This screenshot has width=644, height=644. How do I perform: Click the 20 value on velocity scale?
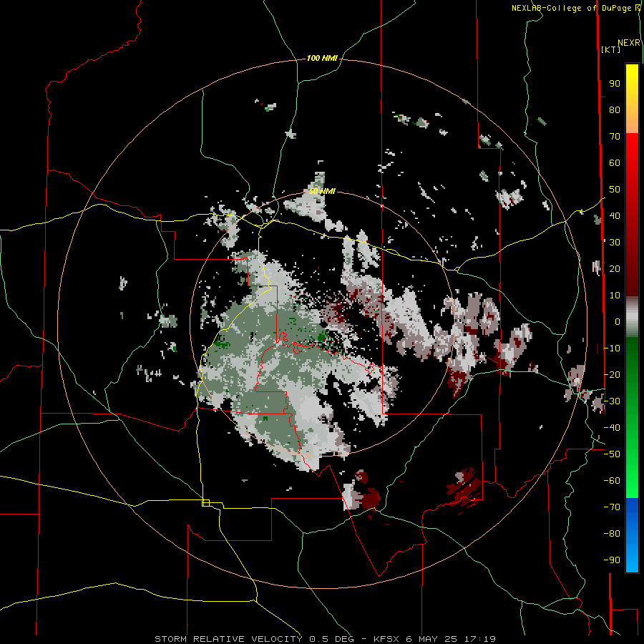tap(615, 268)
